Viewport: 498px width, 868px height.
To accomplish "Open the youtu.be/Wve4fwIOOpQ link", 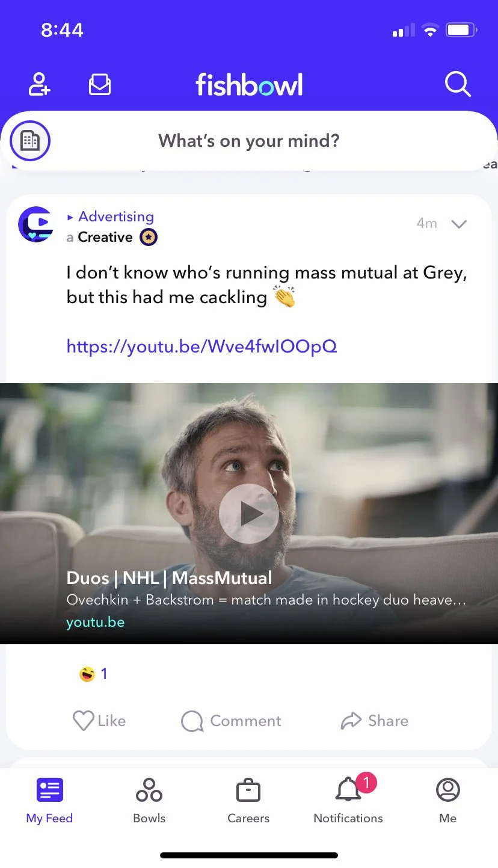I will click(x=201, y=346).
